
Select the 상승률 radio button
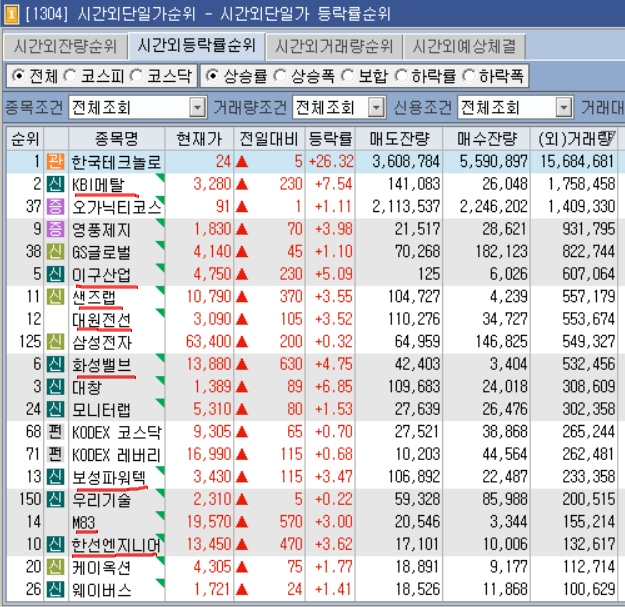coord(213,75)
